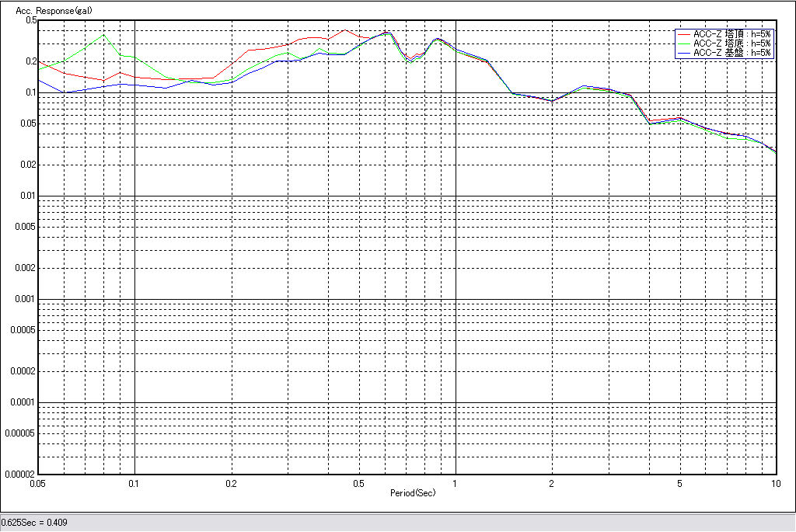Click the 0.01 label on the vertical axis
The height and width of the screenshot is (532, 796).
[x=29, y=196]
